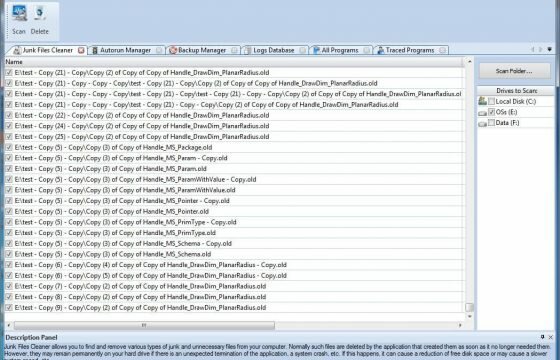
Task: Click the Drives to Scan header
Action: (516, 91)
